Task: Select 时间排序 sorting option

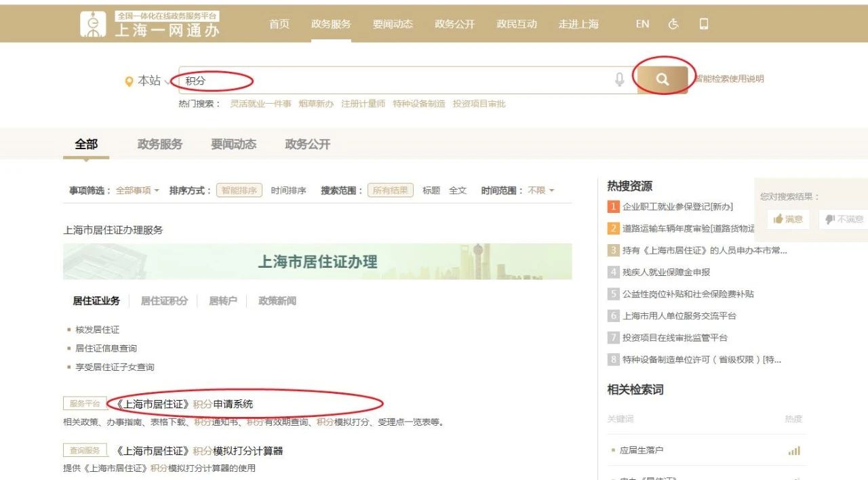Action: 289,191
